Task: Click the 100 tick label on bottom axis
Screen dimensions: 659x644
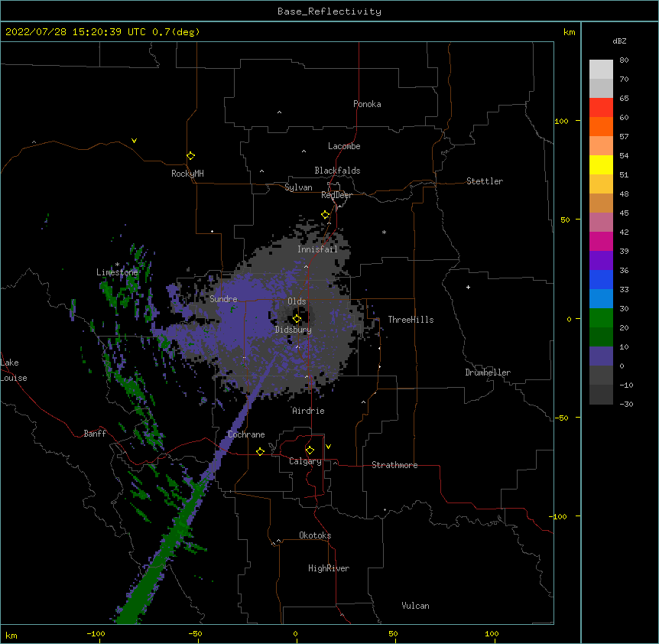Action: [x=492, y=633]
